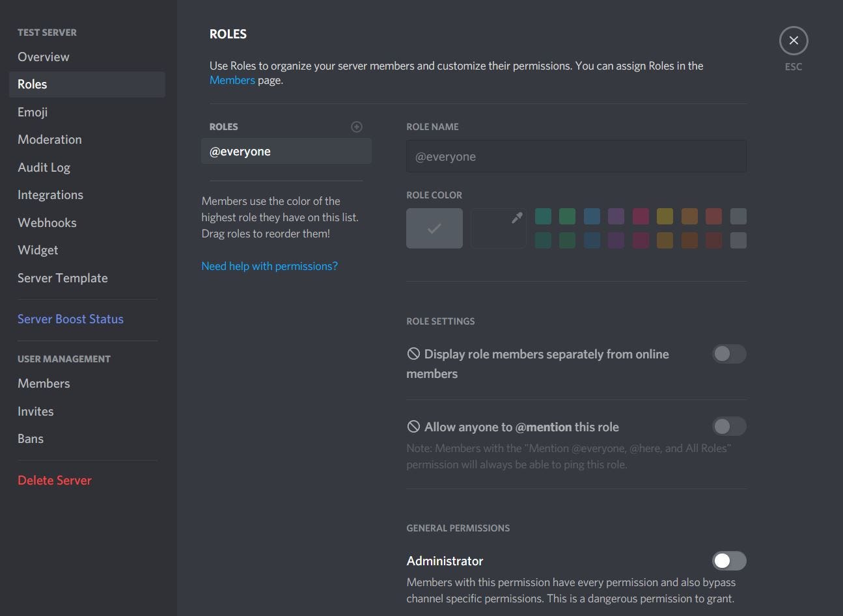Open the Members link in description

point(232,81)
